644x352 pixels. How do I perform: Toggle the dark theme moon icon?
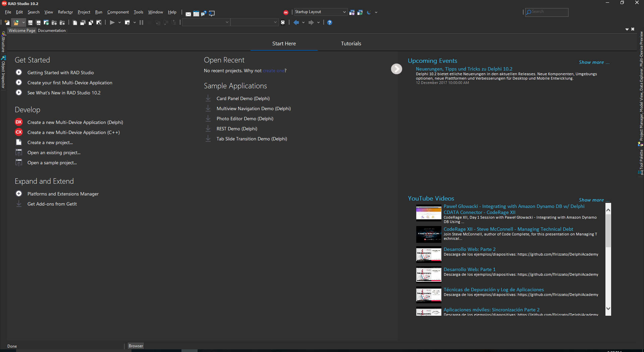[x=369, y=12]
